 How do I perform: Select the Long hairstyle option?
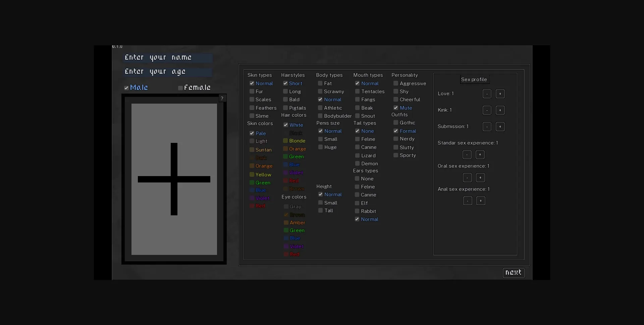285,92
